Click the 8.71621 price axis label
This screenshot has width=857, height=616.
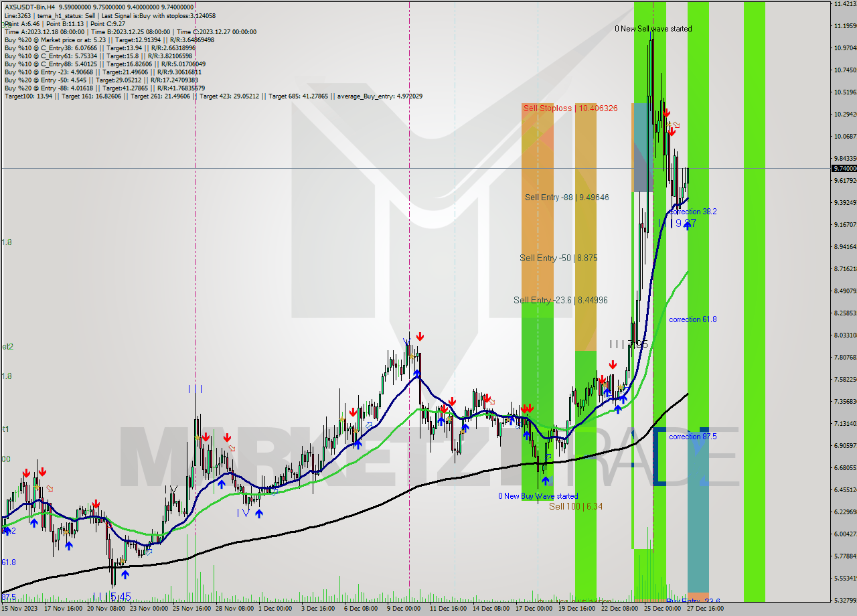[844, 269]
